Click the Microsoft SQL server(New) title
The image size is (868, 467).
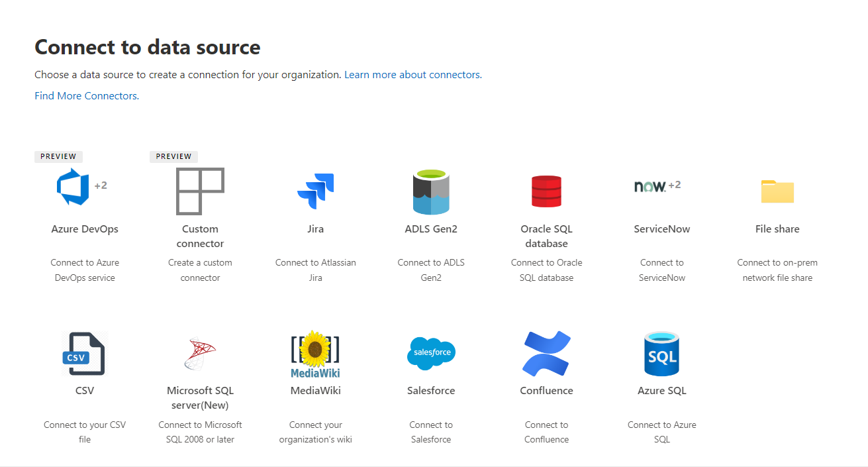coord(200,397)
